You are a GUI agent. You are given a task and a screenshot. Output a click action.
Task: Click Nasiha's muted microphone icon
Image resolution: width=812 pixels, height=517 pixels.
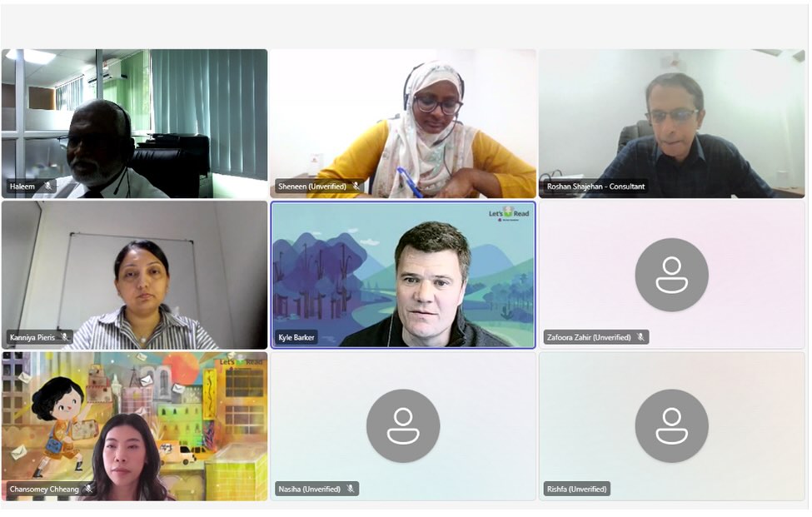[x=351, y=489]
